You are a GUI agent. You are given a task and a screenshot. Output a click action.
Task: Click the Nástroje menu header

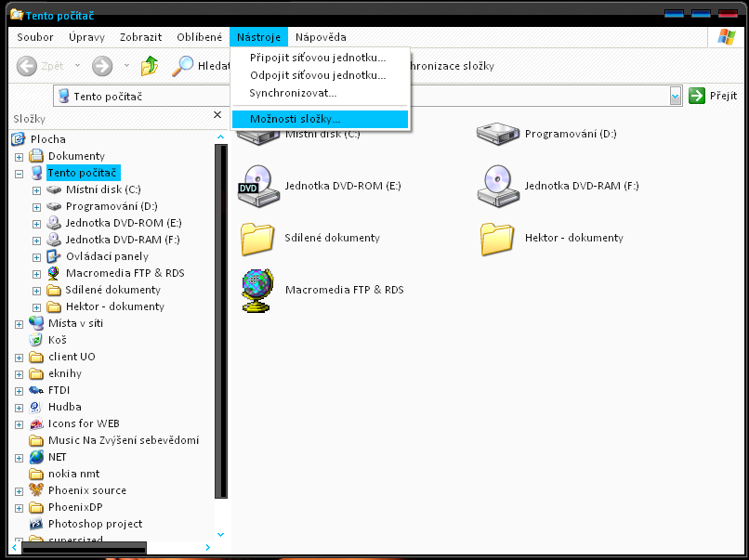(x=258, y=37)
